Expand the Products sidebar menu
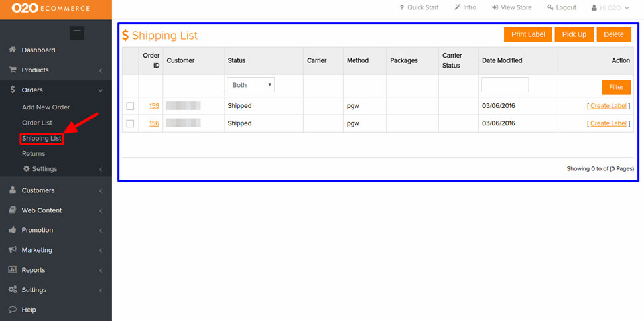 tap(56, 70)
